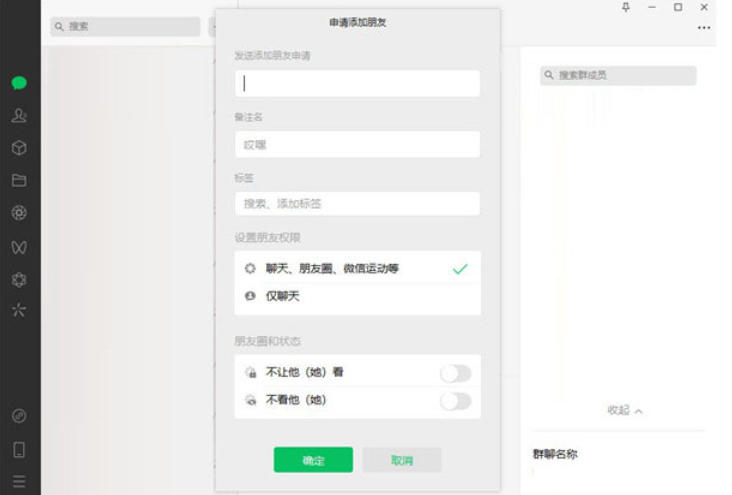Collapse member list with 收起
Image resolution: width=732 pixels, height=495 pixels.
[x=625, y=410]
